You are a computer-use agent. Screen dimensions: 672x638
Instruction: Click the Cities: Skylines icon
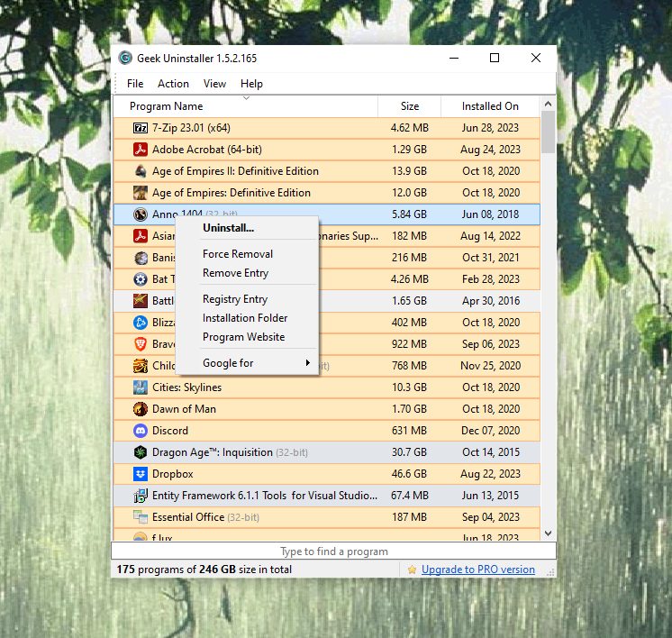[x=141, y=387]
